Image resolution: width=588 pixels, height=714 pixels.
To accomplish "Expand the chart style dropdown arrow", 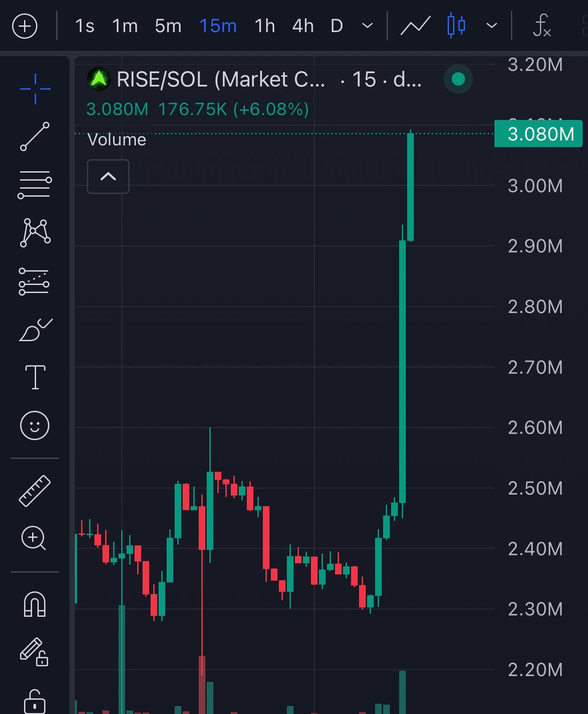I will coord(492,26).
